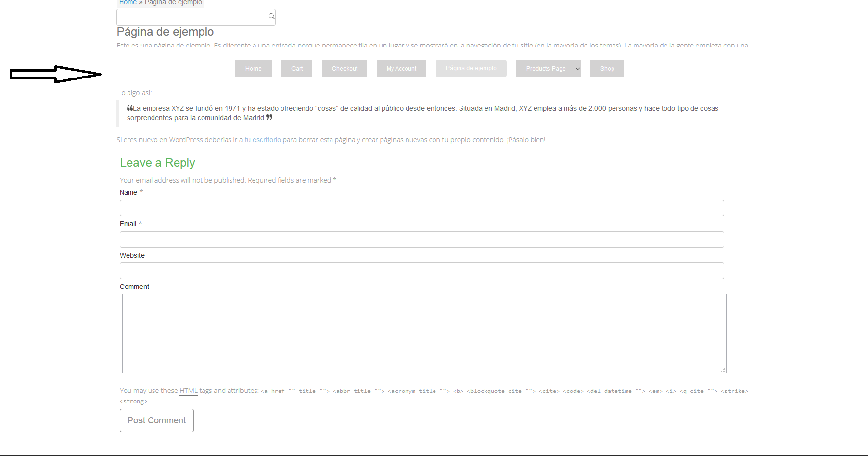This screenshot has height=471, width=868.
Task: Click the underlined HTML abbreviation
Action: click(188, 391)
